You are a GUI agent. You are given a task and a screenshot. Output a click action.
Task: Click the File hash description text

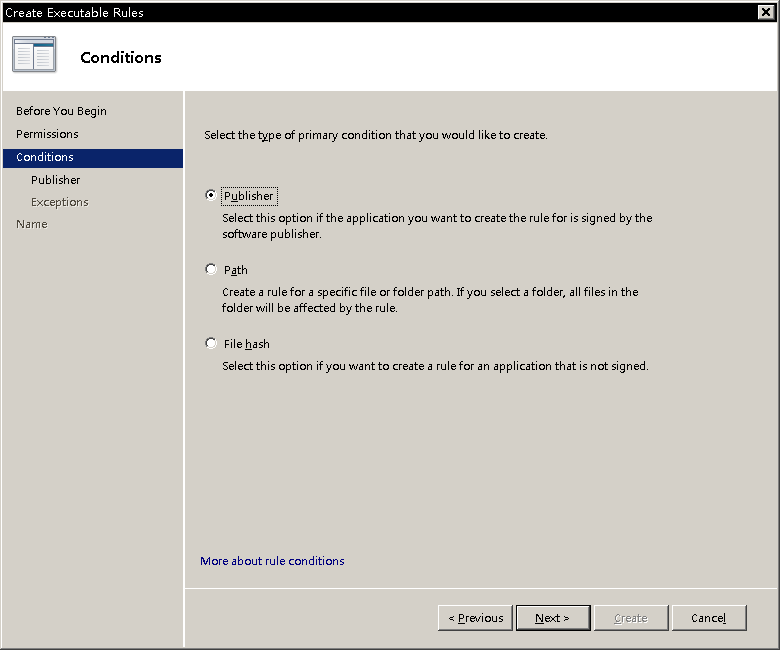tap(435, 366)
